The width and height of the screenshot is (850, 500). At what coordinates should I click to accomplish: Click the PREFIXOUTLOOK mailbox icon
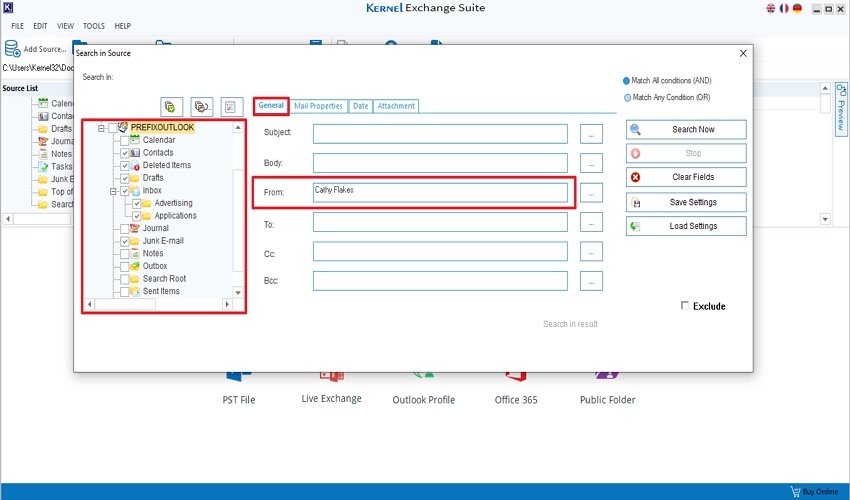click(123, 127)
